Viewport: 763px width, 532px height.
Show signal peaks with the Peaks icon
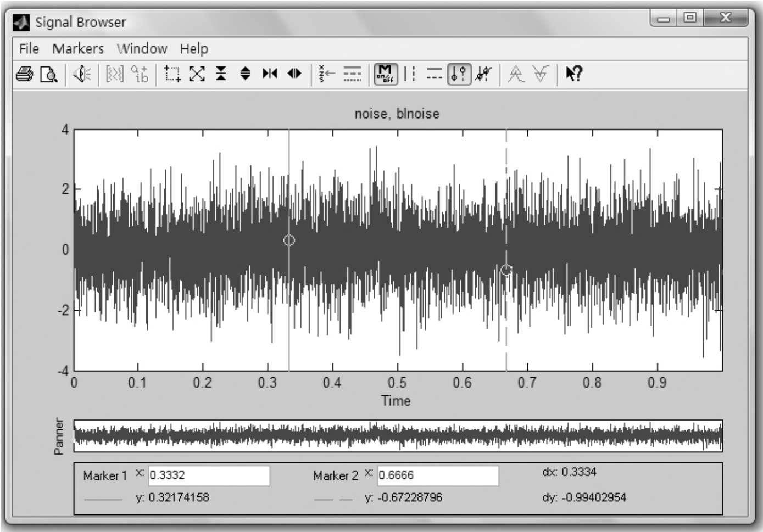516,74
